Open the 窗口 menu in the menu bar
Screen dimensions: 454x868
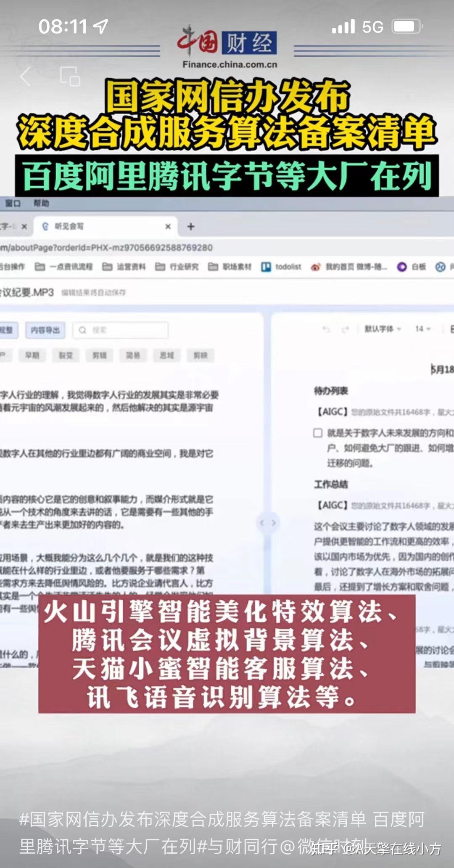click(13, 204)
